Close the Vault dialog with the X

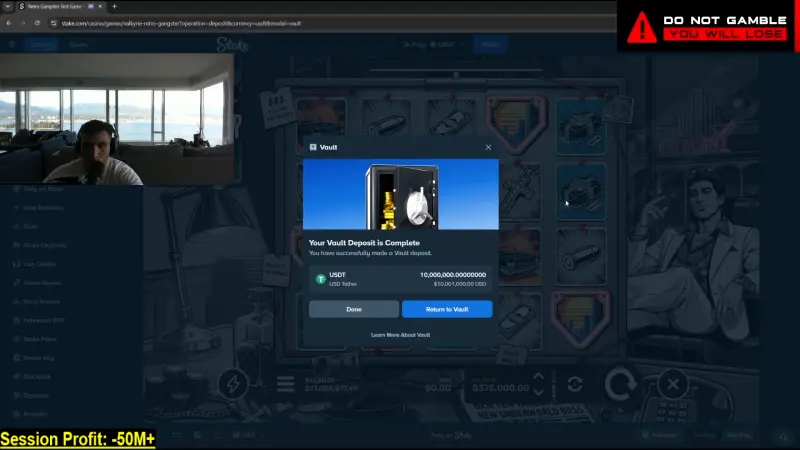(x=488, y=147)
